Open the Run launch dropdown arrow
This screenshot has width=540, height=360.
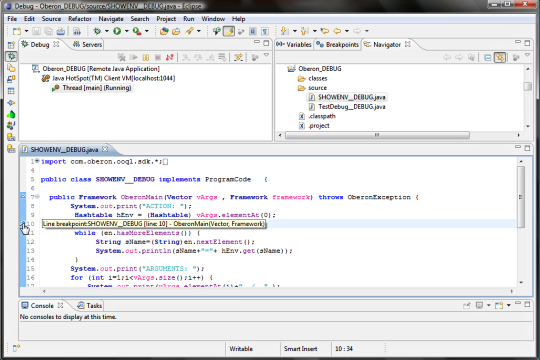point(127,31)
